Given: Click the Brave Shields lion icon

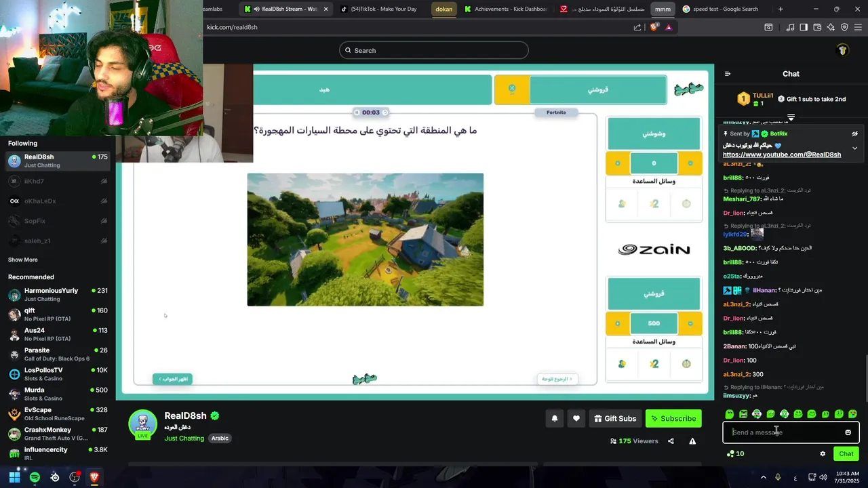Looking at the screenshot, I should [x=654, y=27].
